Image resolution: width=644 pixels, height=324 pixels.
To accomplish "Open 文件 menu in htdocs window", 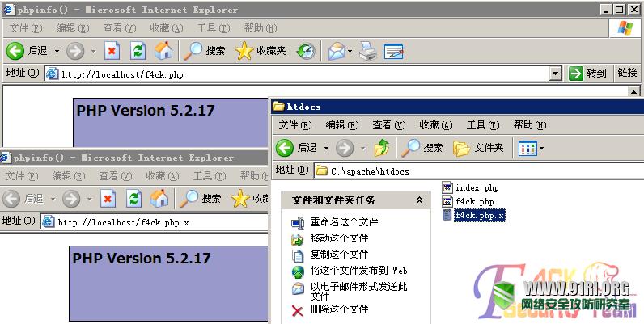I will click(295, 125).
